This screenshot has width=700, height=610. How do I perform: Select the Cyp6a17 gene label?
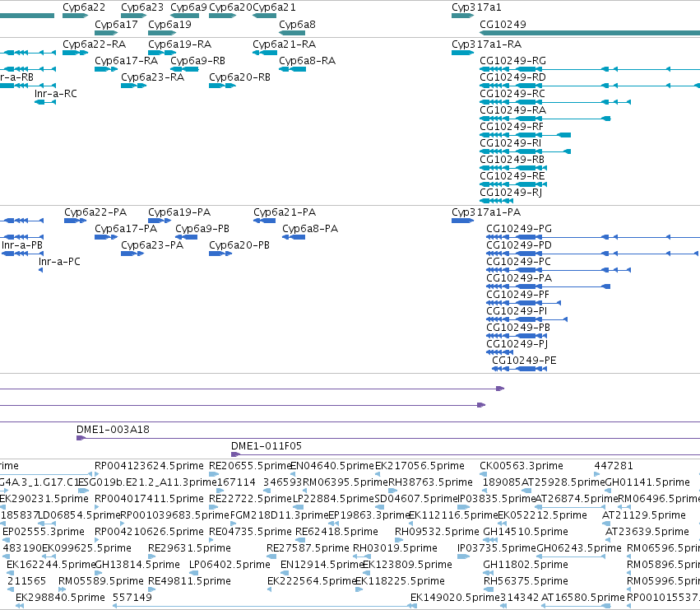116,24
